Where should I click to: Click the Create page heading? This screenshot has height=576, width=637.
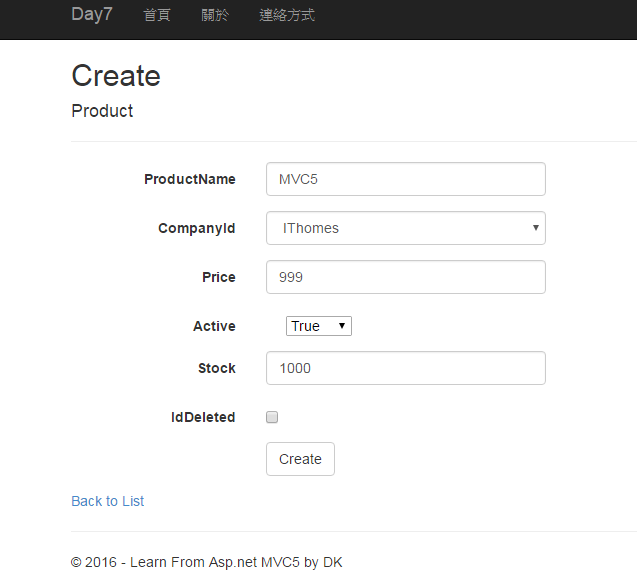(116, 76)
